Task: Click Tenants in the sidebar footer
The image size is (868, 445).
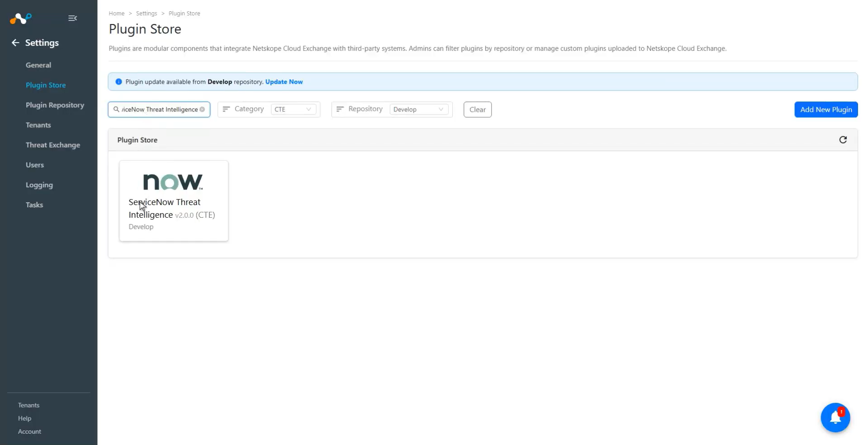Action: point(29,405)
